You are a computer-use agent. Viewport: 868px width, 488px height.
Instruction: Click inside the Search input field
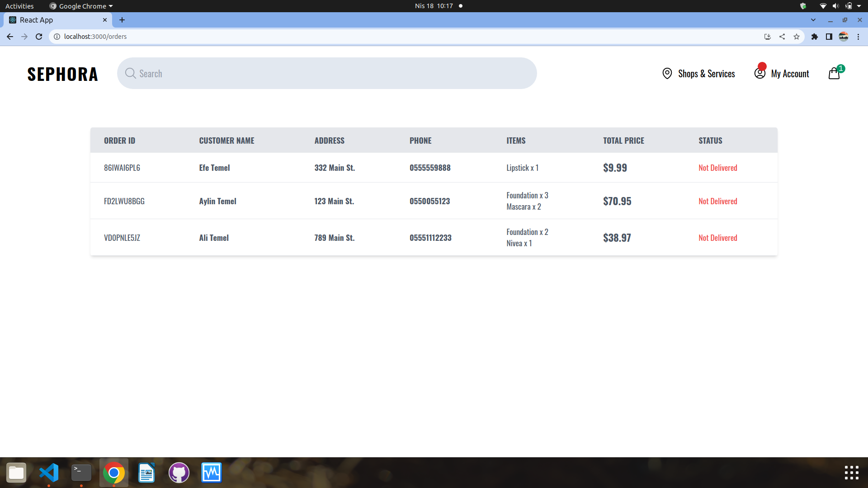coord(316,73)
